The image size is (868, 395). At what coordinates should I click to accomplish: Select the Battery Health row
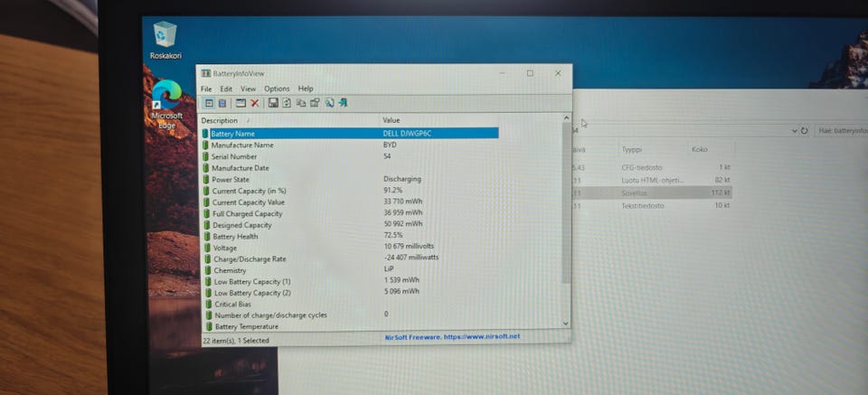[x=351, y=236]
